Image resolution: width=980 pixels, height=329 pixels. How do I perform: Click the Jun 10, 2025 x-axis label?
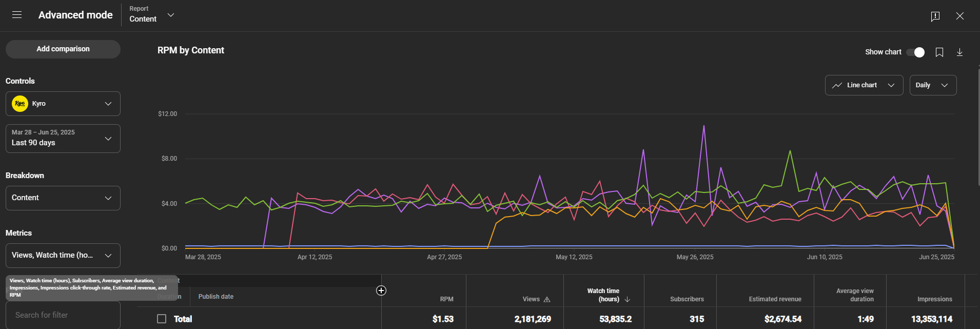(825, 257)
